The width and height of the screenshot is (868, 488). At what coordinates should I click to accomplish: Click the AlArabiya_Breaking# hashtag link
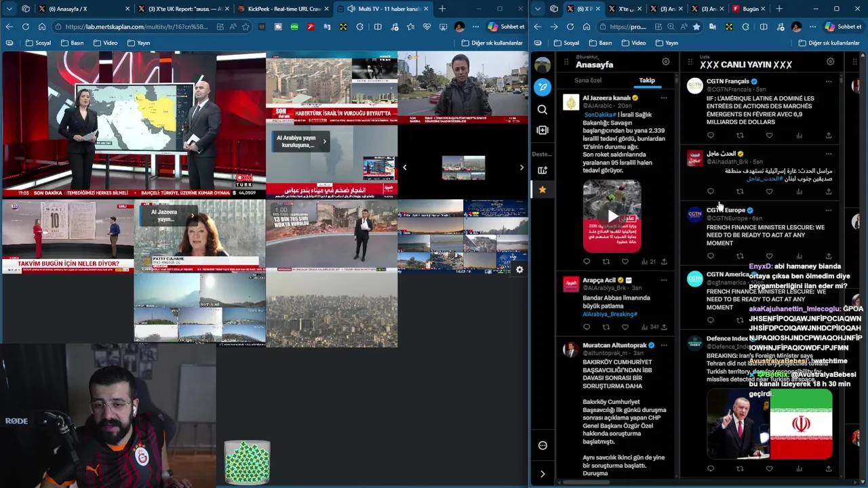coord(610,314)
